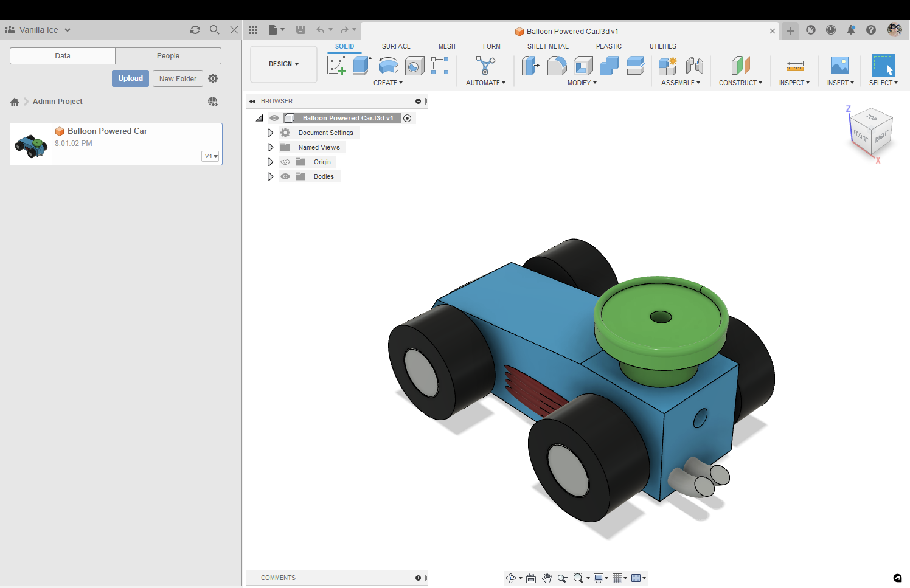The width and height of the screenshot is (910, 588).
Task: Toggle visibility of the Origin folder
Action: [285, 162]
